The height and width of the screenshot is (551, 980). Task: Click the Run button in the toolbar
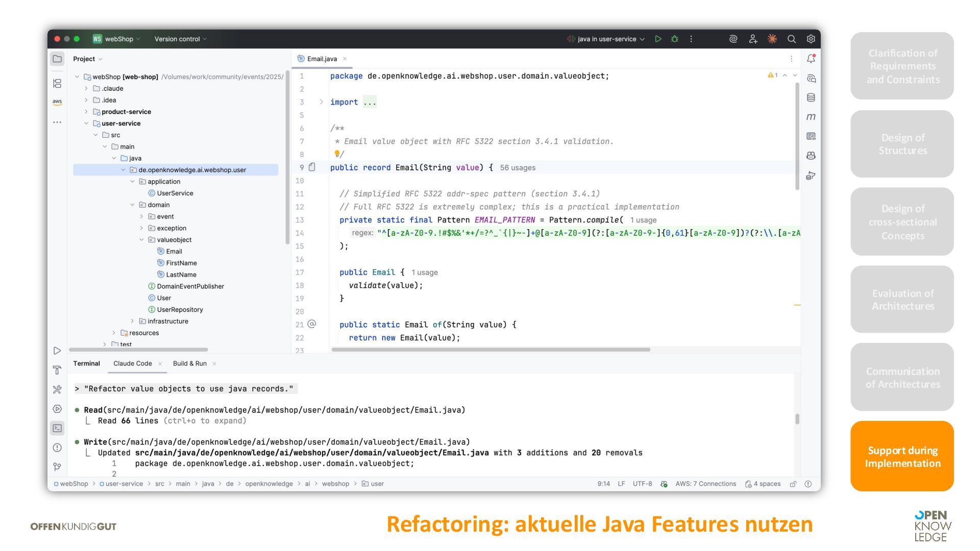(658, 39)
